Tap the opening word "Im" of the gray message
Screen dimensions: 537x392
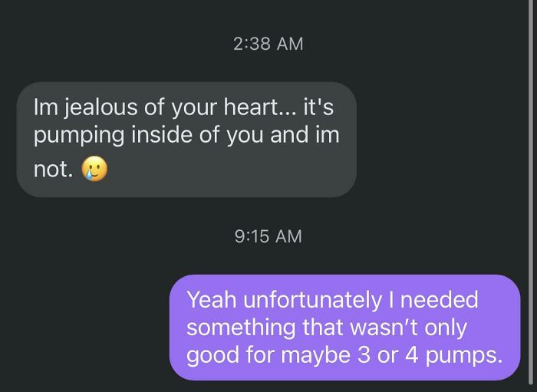(x=44, y=108)
